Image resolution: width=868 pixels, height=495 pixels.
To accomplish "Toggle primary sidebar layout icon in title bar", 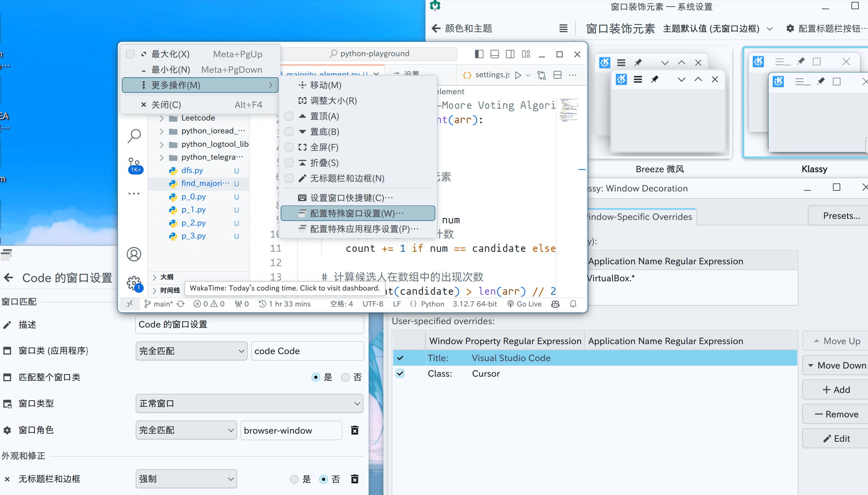I will tap(479, 54).
